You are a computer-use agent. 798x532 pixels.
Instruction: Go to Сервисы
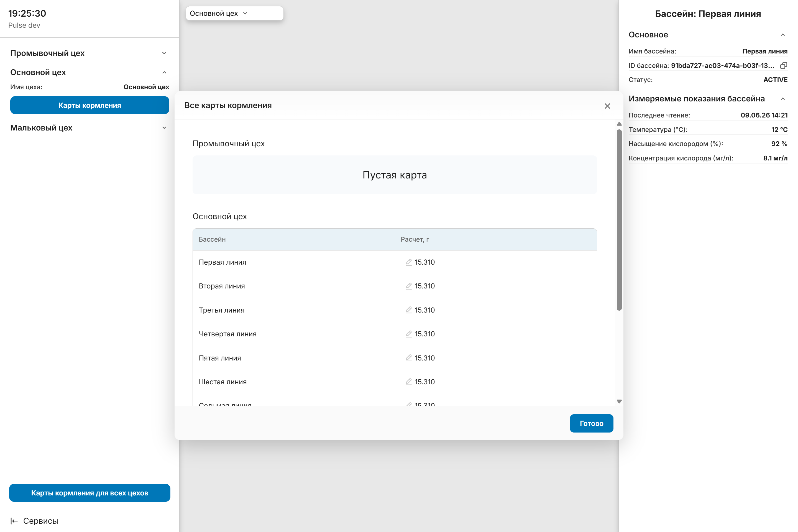tap(40, 521)
